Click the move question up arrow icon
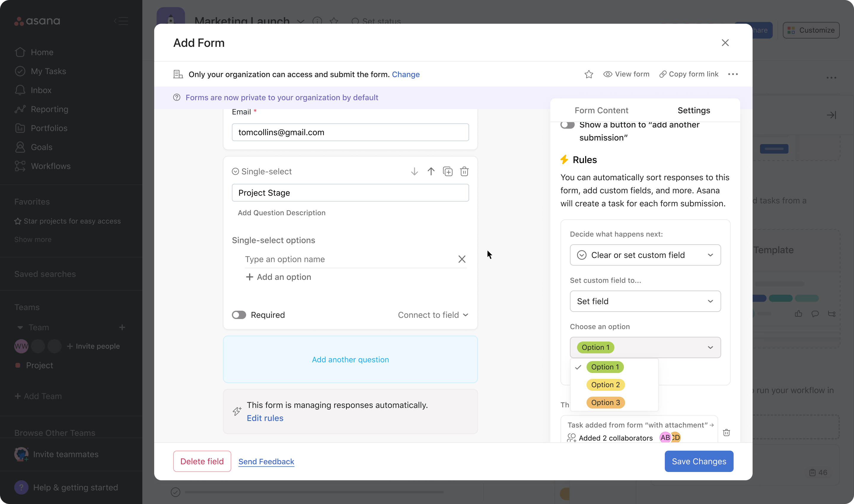 click(431, 171)
